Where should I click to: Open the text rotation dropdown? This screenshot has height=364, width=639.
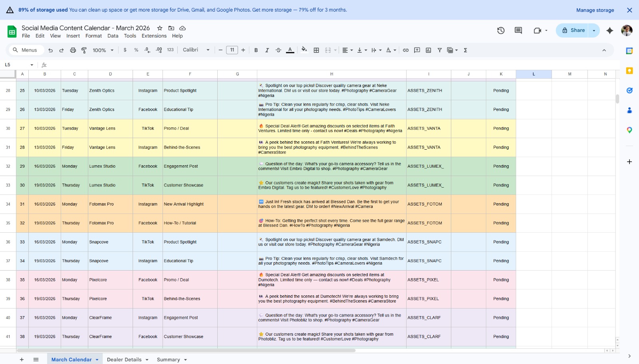391,50
